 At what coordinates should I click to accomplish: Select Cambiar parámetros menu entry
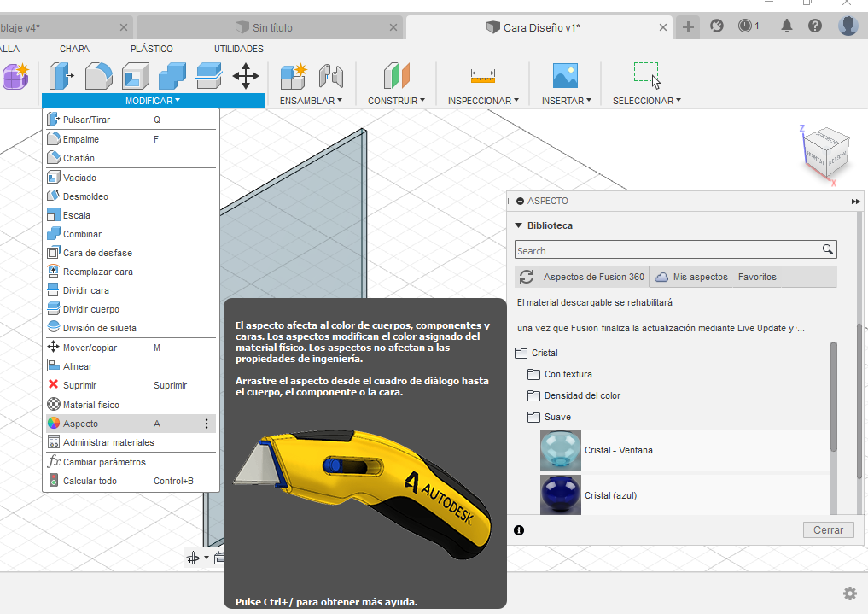point(131,462)
